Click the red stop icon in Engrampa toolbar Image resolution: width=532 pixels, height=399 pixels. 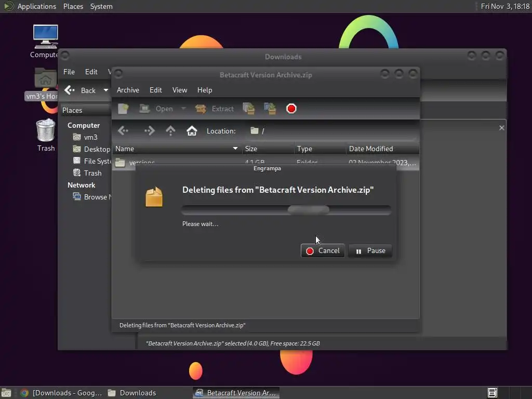[291, 109]
